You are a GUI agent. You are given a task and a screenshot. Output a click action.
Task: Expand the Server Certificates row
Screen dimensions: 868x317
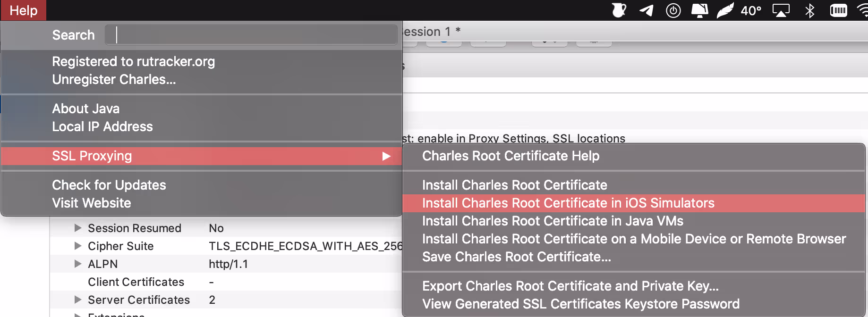pos(78,300)
